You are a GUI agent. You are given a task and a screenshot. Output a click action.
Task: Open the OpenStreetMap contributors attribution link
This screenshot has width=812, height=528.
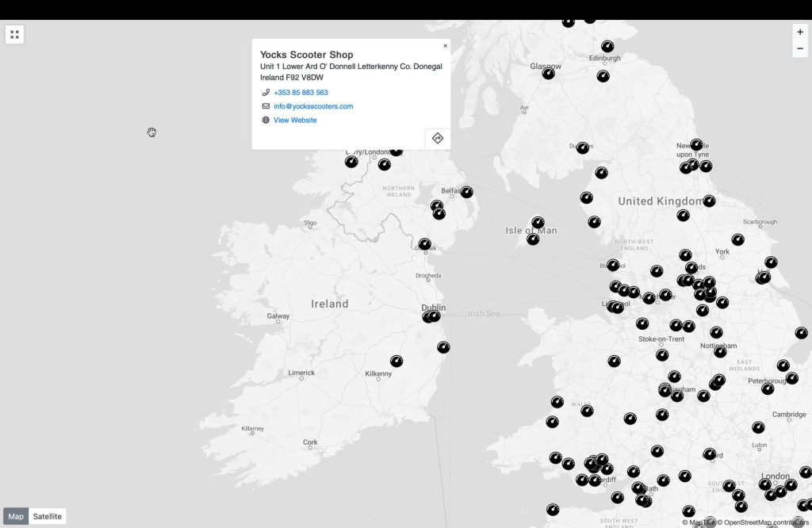(x=766, y=522)
